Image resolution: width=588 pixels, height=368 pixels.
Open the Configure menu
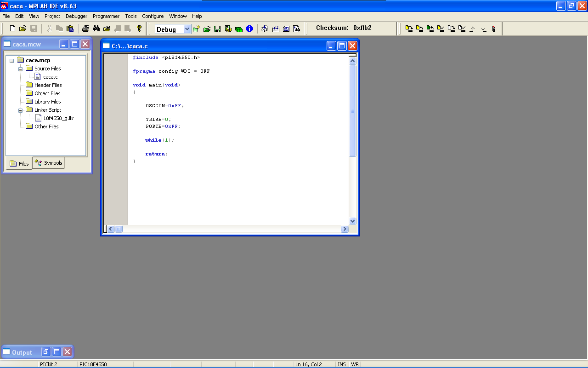tap(153, 16)
